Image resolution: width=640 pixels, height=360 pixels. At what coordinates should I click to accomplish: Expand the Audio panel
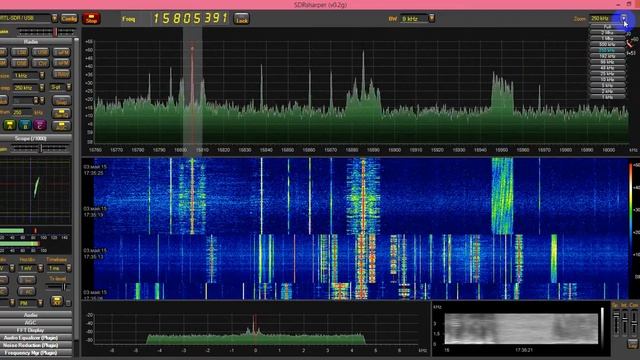[x=36, y=315]
